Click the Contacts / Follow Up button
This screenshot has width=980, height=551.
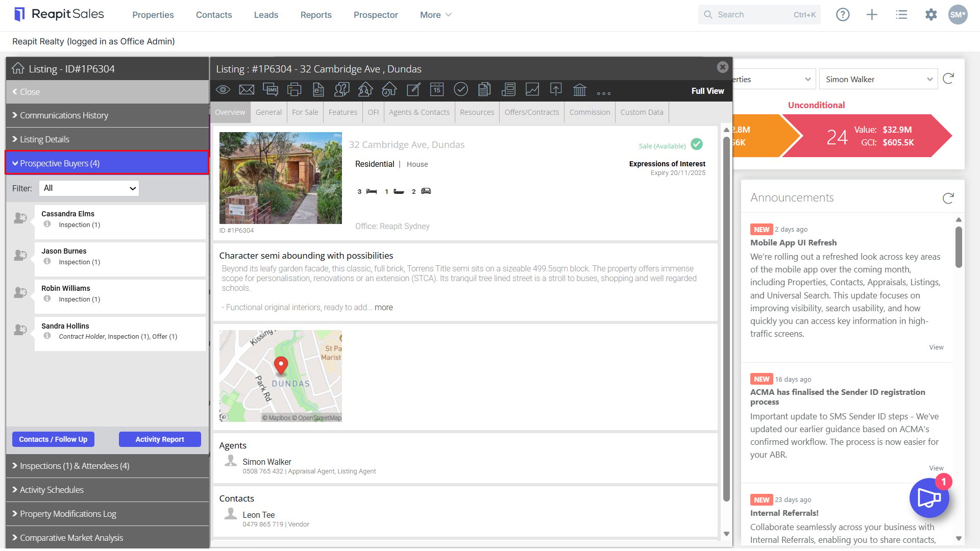[53, 439]
